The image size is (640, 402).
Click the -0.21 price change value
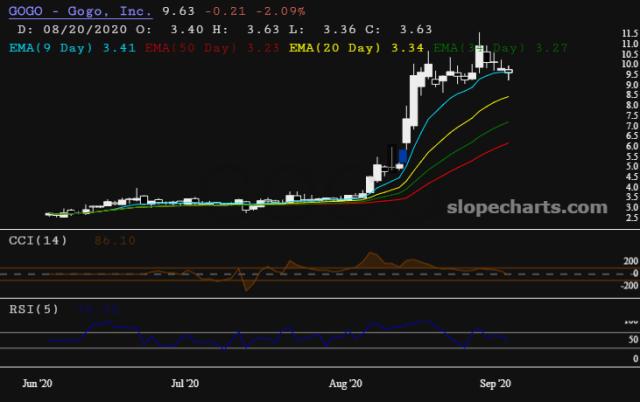(225, 11)
